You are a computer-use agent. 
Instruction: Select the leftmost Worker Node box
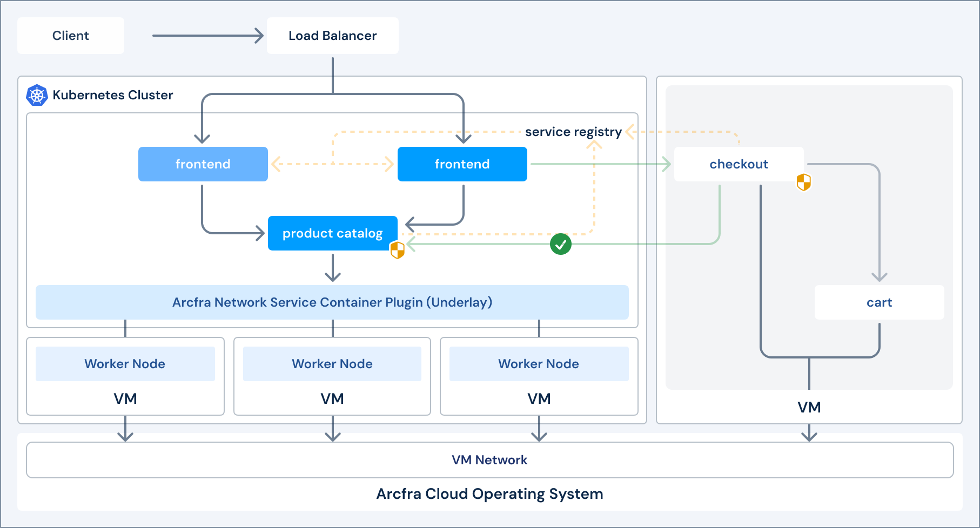click(x=125, y=364)
